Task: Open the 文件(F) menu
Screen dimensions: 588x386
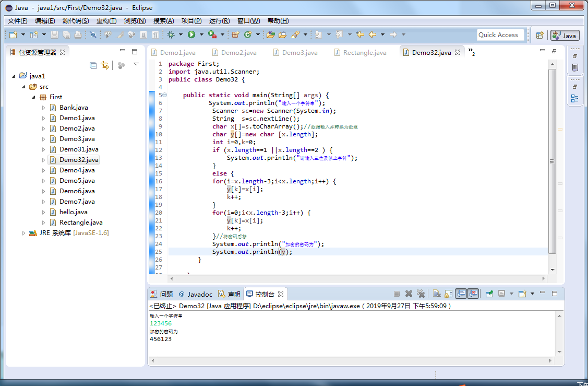Action: tap(17, 21)
